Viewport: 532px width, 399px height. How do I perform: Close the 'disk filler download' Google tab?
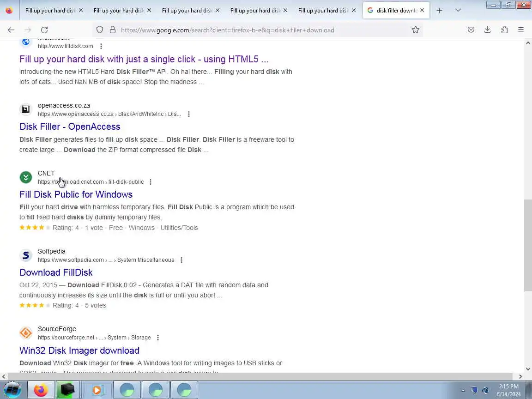(422, 11)
